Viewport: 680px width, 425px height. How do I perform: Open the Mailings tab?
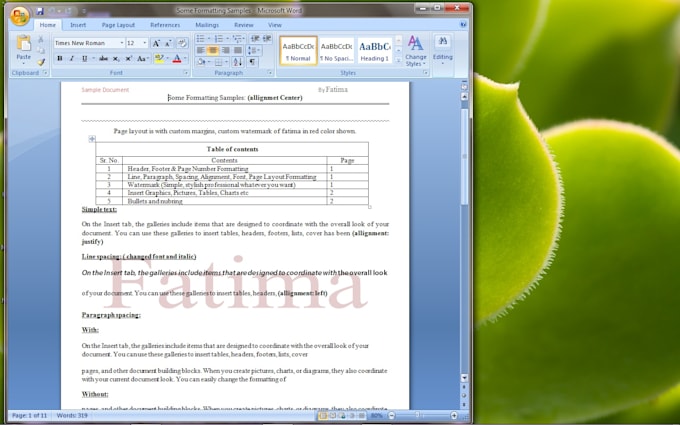click(207, 25)
